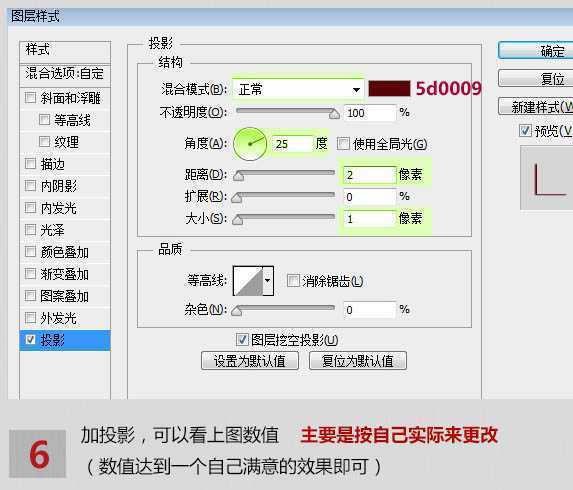
Task: Enable 消除锯齿 checkbox
Action: pos(293,281)
